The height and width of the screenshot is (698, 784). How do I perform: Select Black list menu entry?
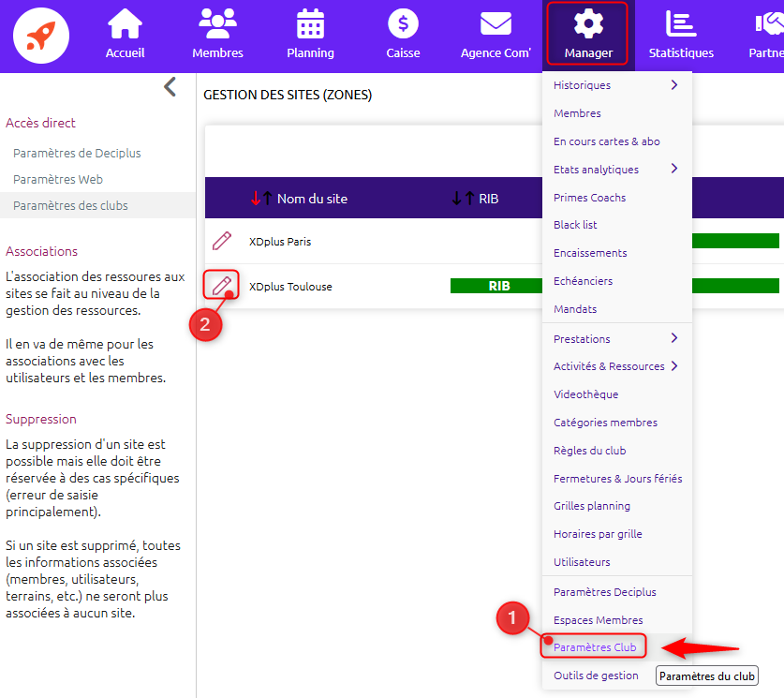point(575,225)
